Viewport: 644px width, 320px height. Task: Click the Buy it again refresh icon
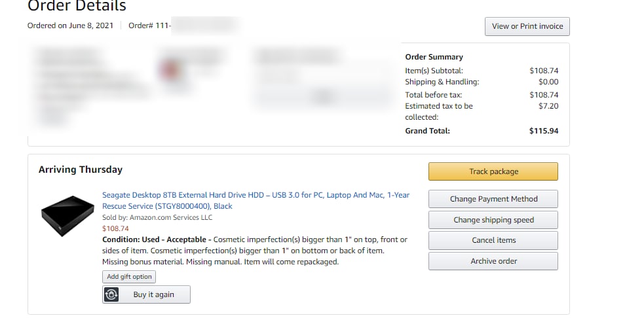tap(111, 294)
